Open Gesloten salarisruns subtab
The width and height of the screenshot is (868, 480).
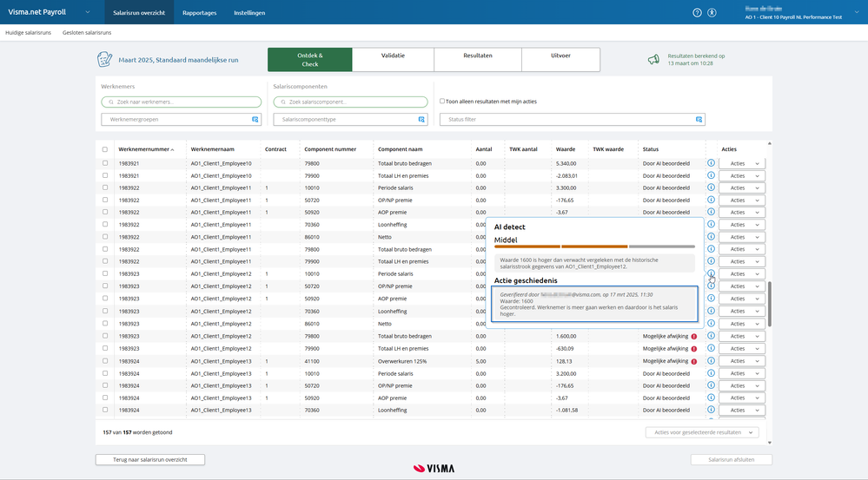(87, 33)
